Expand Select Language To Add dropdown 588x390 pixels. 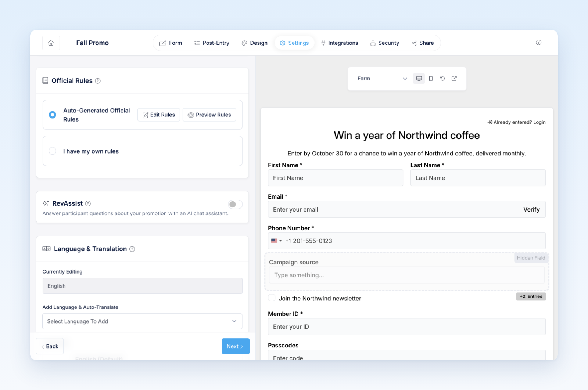pos(142,321)
